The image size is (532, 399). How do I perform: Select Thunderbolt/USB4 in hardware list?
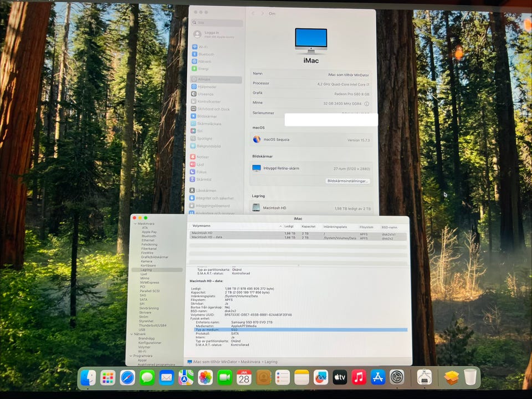click(x=153, y=325)
